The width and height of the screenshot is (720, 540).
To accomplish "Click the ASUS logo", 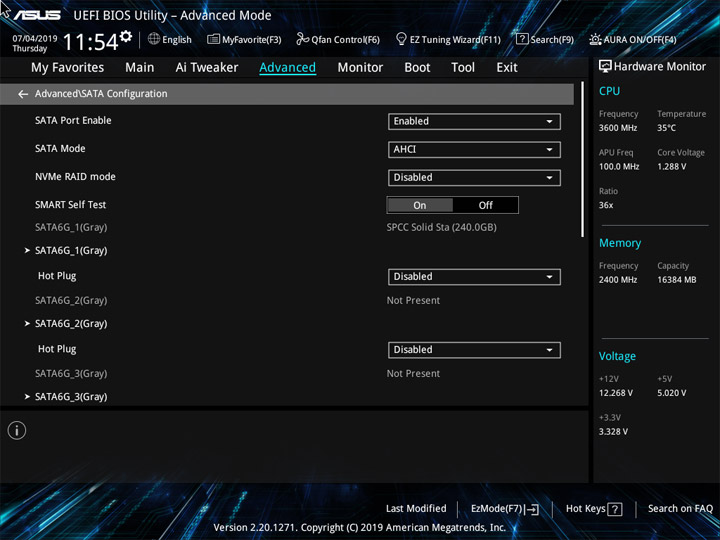I will (x=37, y=15).
